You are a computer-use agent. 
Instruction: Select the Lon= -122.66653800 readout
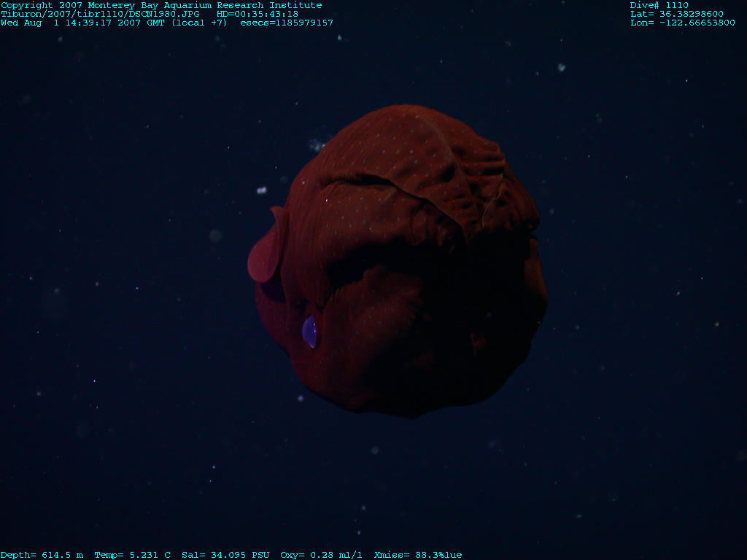(x=682, y=23)
